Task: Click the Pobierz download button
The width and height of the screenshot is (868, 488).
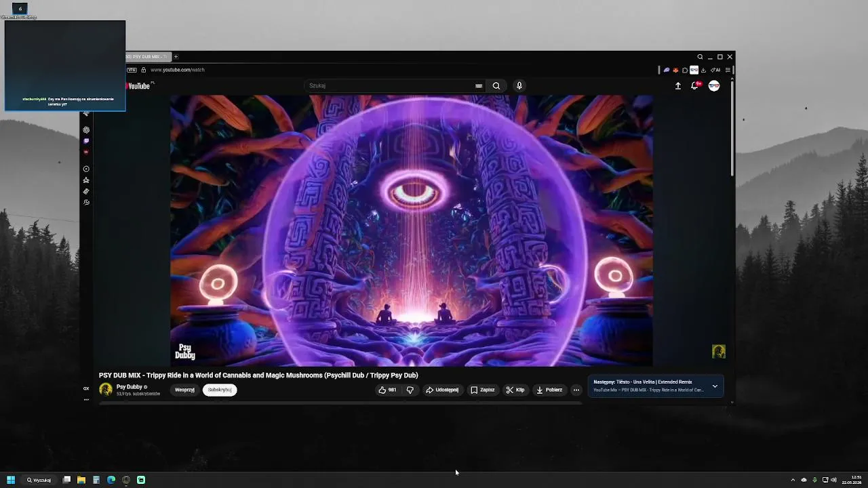Action: pos(549,390)
